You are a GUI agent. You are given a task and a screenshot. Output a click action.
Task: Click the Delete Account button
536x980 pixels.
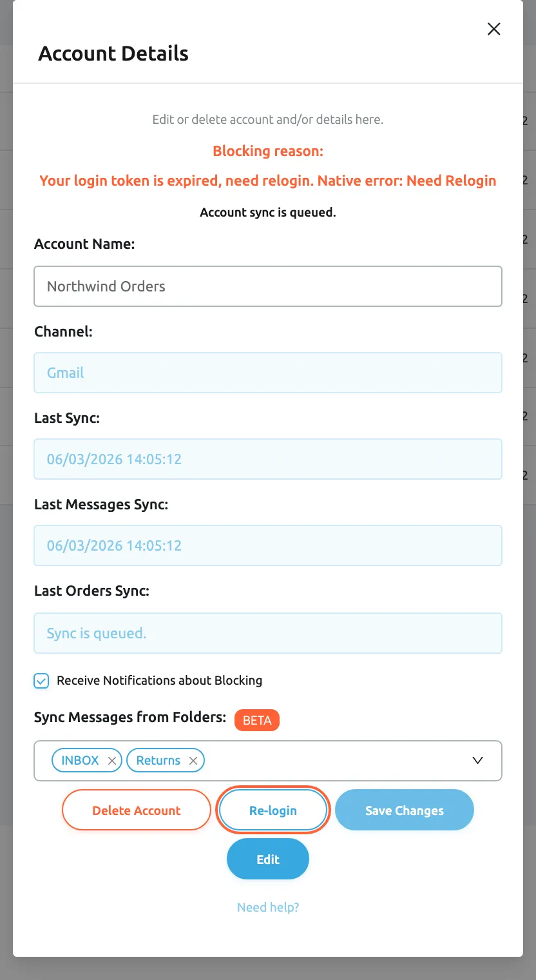137,810
